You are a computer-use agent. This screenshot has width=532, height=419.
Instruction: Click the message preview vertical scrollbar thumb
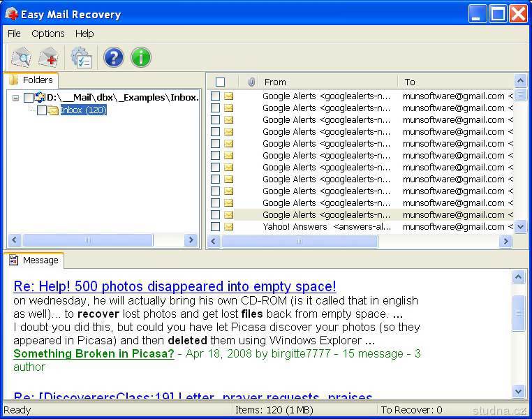(x=519, y=313)
